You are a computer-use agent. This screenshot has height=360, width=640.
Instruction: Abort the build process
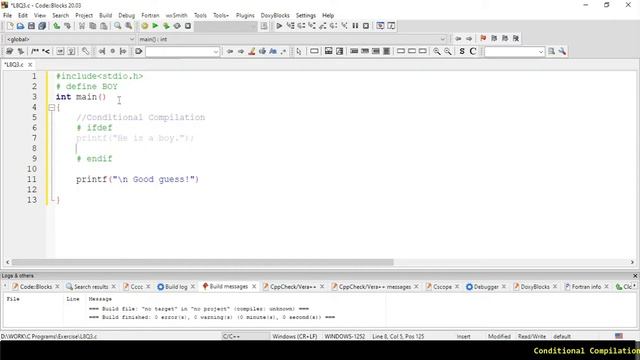pos(188,26)
